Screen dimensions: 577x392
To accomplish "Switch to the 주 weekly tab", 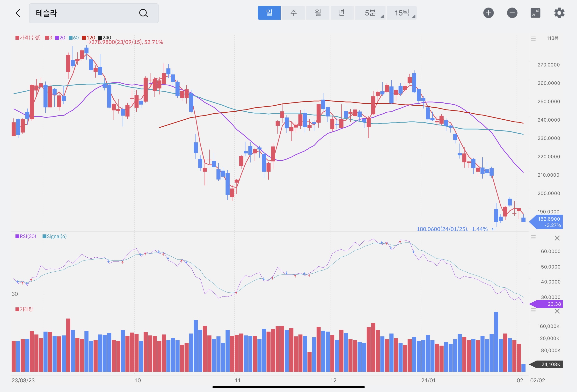I will (x=293, y=13).
